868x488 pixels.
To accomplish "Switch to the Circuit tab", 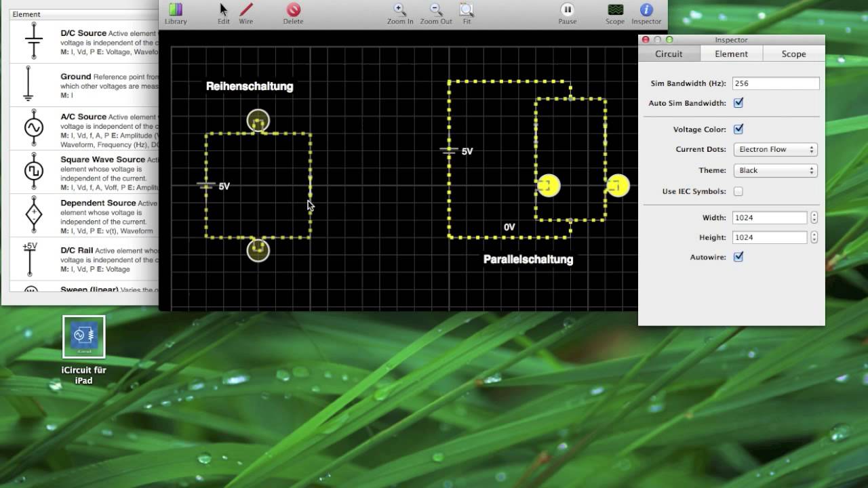I will click(669, 54).
